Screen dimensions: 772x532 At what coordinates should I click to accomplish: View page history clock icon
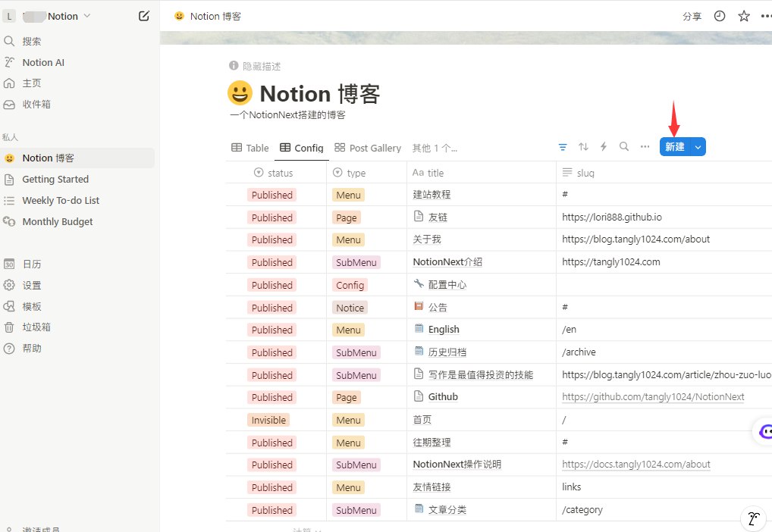pyautogui.click(x=720, y=16)
